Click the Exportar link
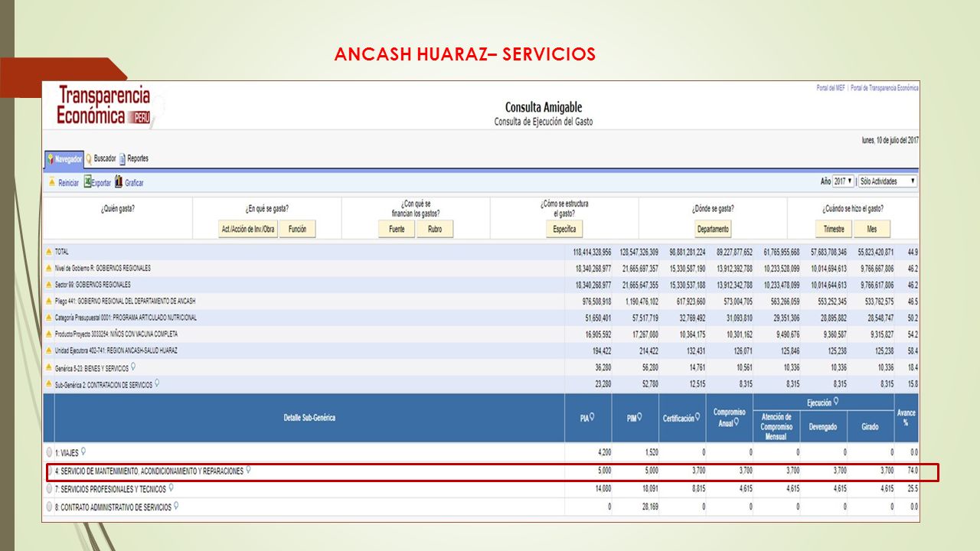 click(x=102, y=183)
